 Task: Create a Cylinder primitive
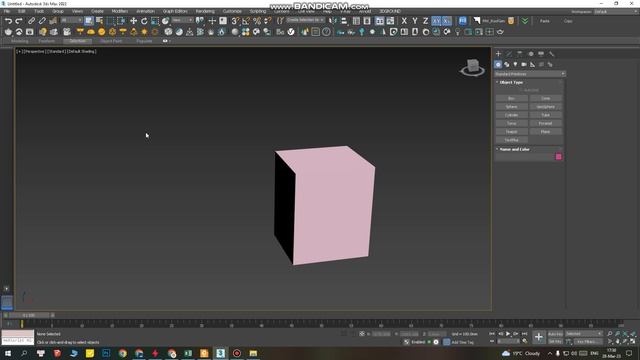[511, 115]
